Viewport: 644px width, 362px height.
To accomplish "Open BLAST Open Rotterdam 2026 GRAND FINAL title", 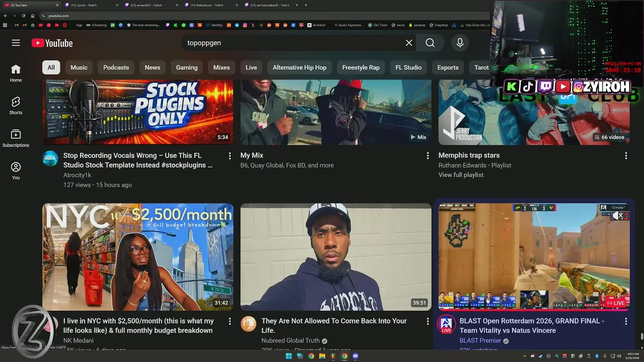I will click(x=532, y=326).
